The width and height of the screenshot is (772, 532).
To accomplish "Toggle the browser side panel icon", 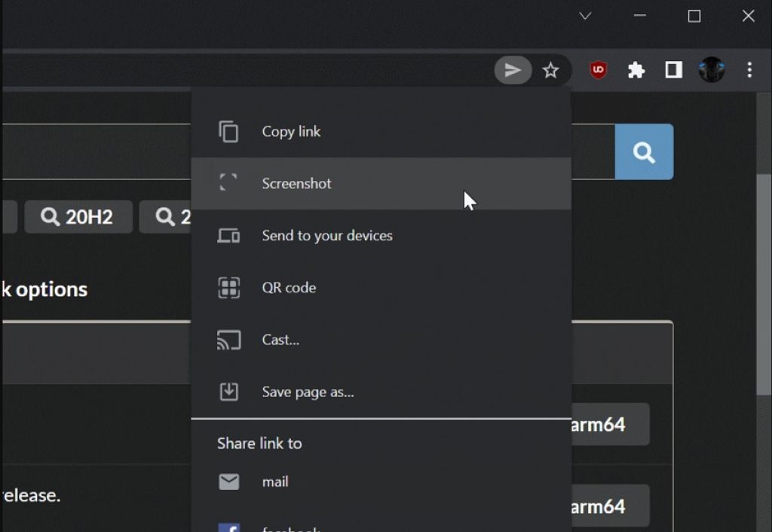I will click(x=673, y=71).
